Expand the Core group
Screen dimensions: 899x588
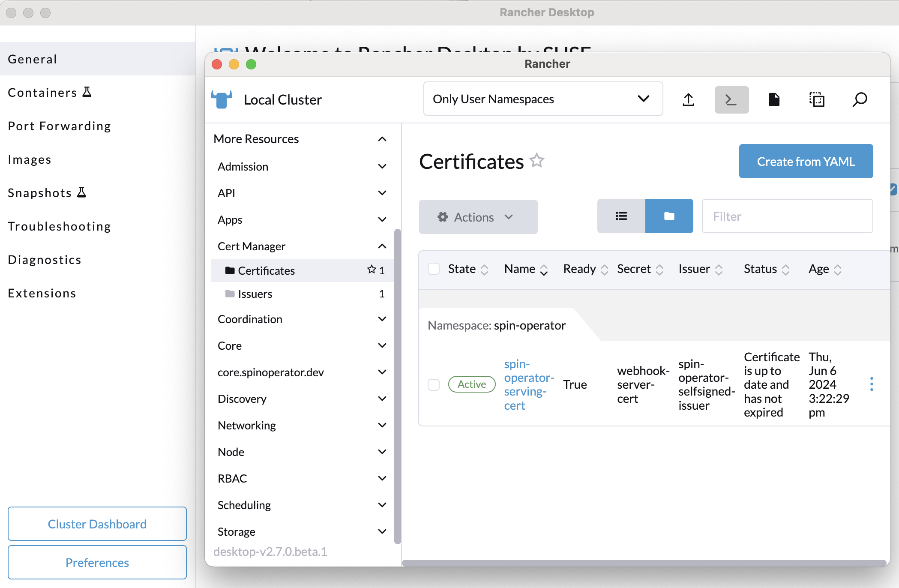coord(382,345)
